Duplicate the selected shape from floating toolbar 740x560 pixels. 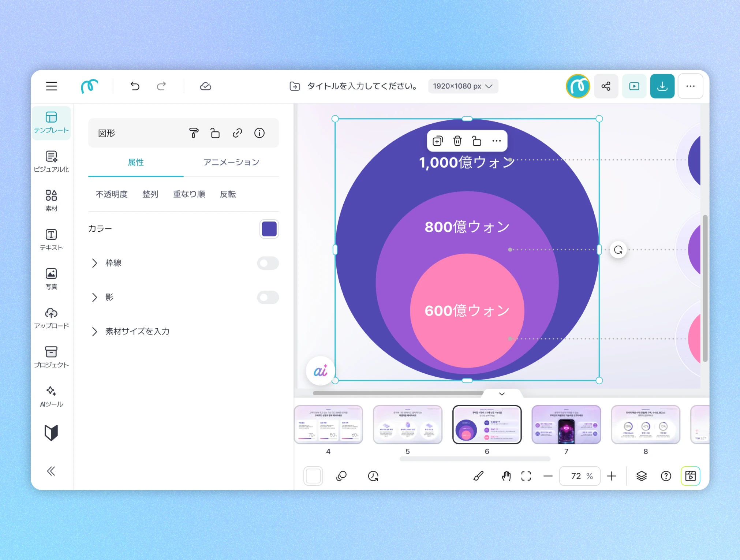pyautogui.click(x=438, y=141)
